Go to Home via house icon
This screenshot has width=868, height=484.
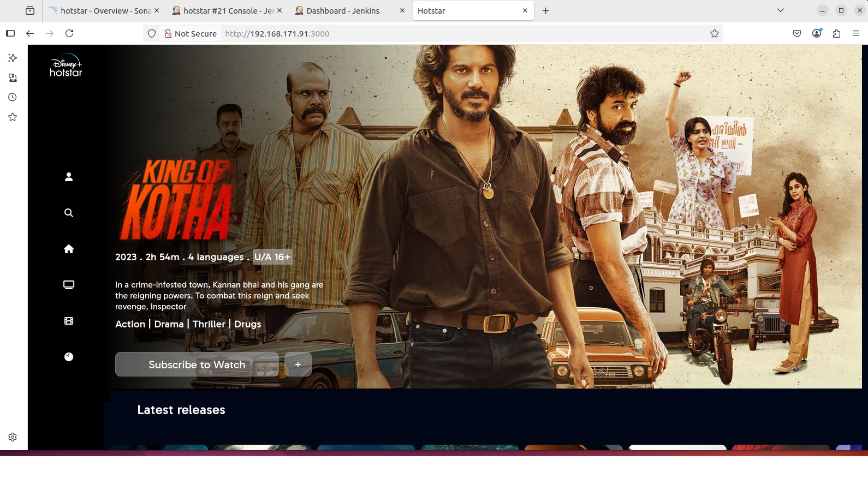click(69, 249)
